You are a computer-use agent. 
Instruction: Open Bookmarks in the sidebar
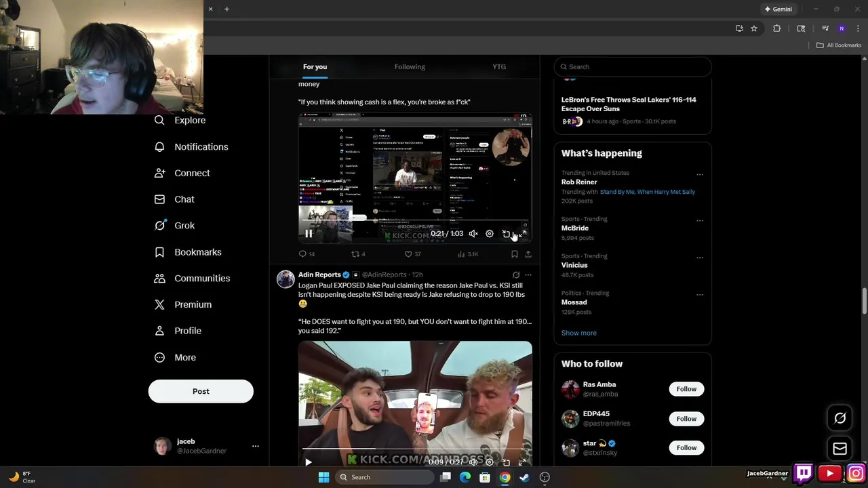188,252
